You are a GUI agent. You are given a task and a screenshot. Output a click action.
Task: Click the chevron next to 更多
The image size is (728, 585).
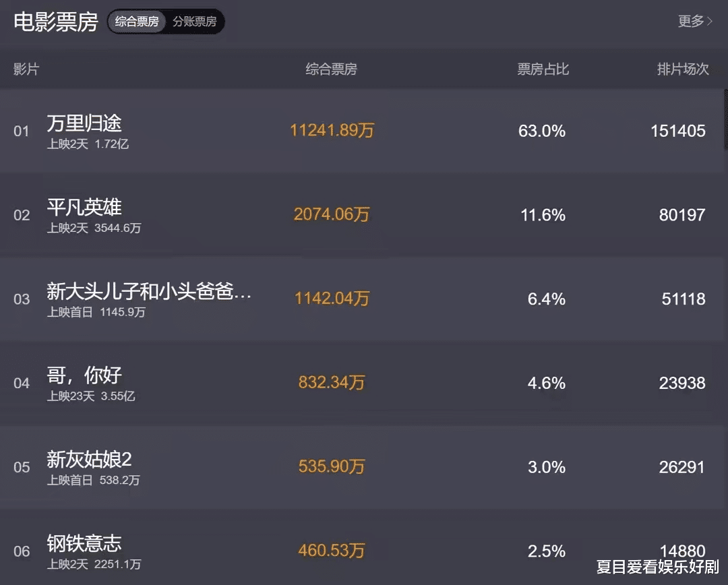tap(709, 22)
